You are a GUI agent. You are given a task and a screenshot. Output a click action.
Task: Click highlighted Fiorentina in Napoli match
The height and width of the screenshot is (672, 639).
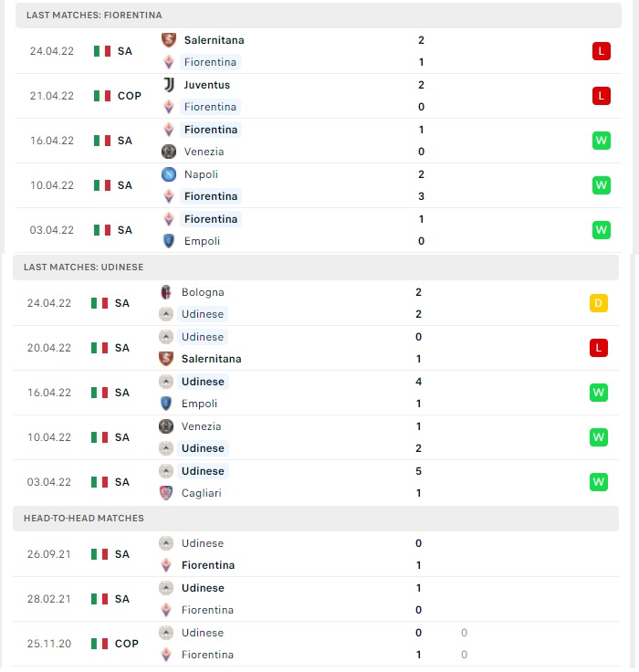click(211, 196)
